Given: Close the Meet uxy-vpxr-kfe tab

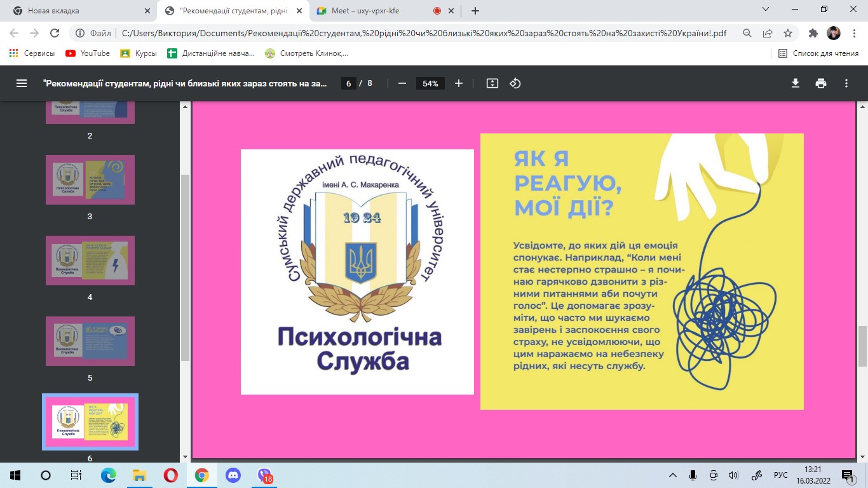Looking at the screenshot, I should pyautogui.click(x=452, y=11).
